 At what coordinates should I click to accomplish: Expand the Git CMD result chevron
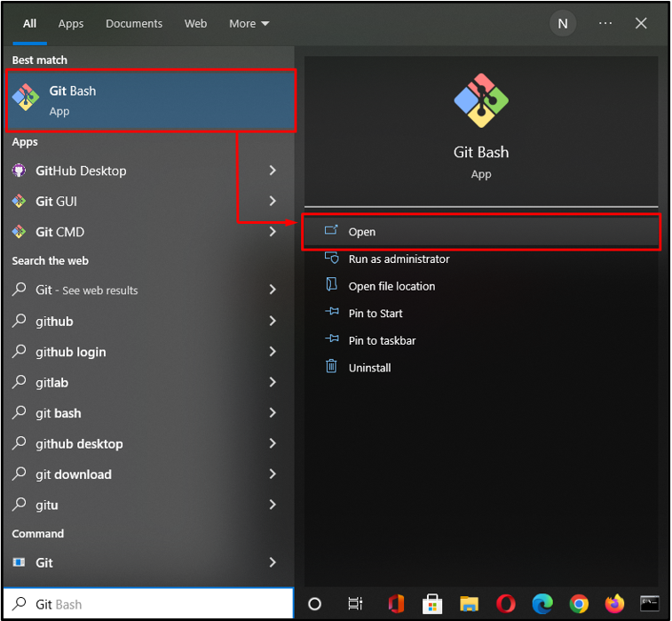coord(273,232)
